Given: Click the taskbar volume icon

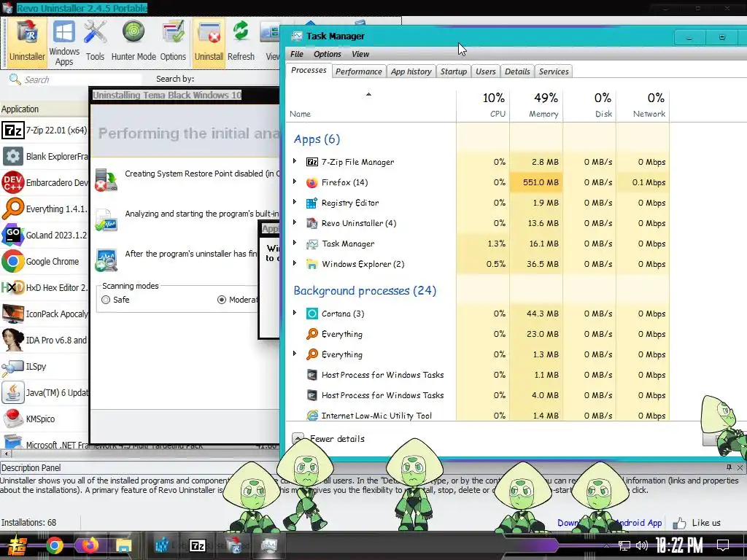Looking at the screenshot, I should click(x=642, y=545).
